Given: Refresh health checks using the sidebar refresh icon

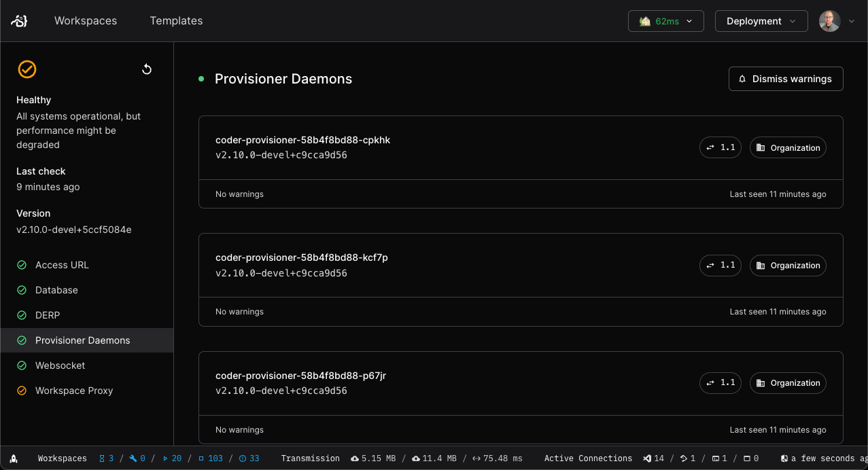Looking at the screenshot, I should click(x=147, y=69).
